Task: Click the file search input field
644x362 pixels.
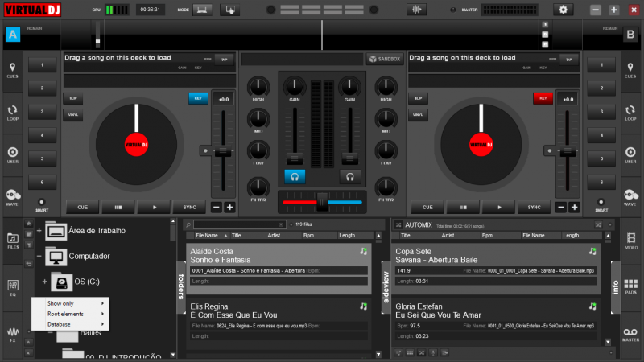Action: (x=239, y=224)
